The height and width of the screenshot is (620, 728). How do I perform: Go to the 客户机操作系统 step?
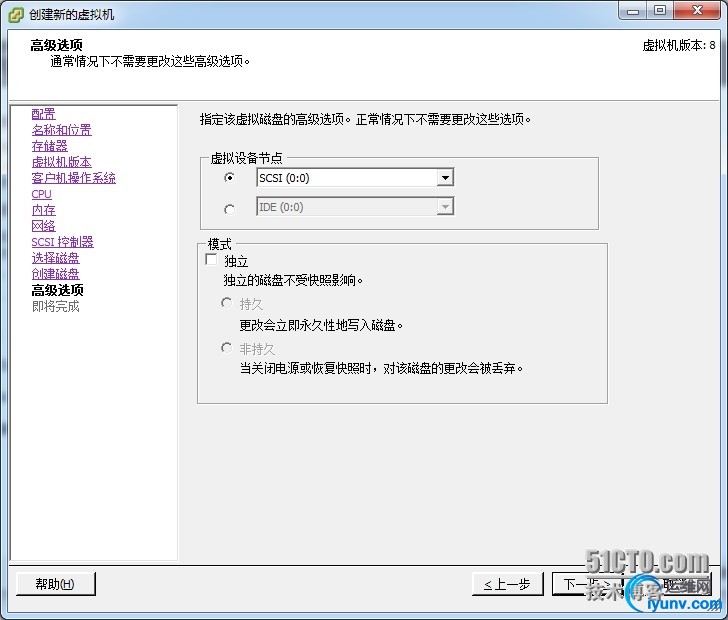tap(73, 178)
